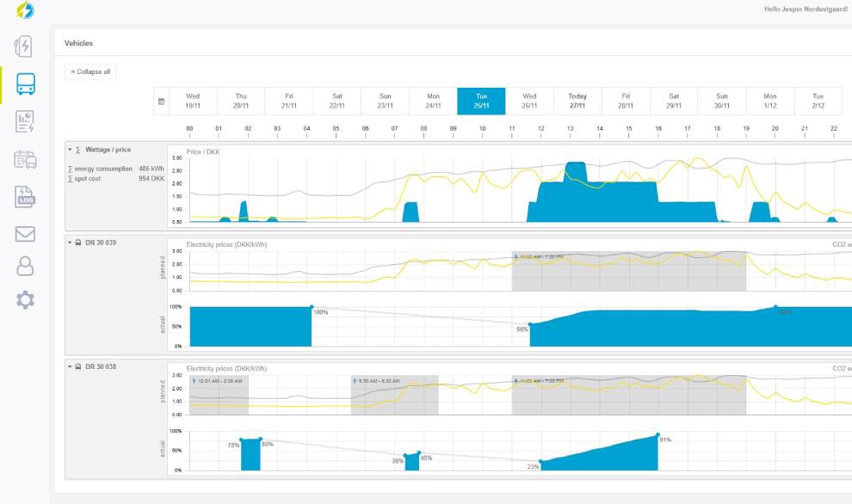
Task: Open the calendar date picker icon
Action: (161, 101)
